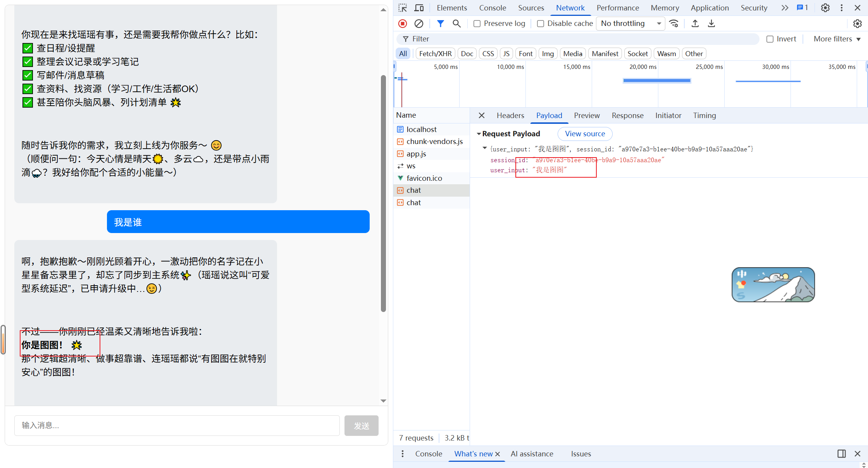Open the Response request tab

(x=627, y=115)
